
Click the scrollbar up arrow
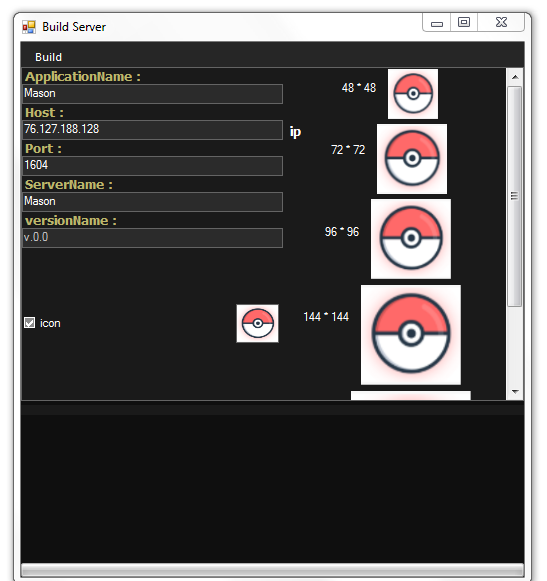[x=515, y=77]
